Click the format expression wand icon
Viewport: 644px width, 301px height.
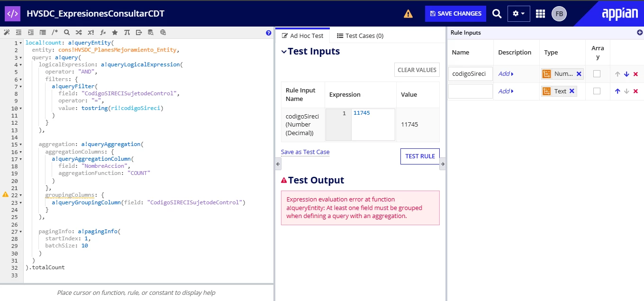pyautogui.click(x=6, y=33)
